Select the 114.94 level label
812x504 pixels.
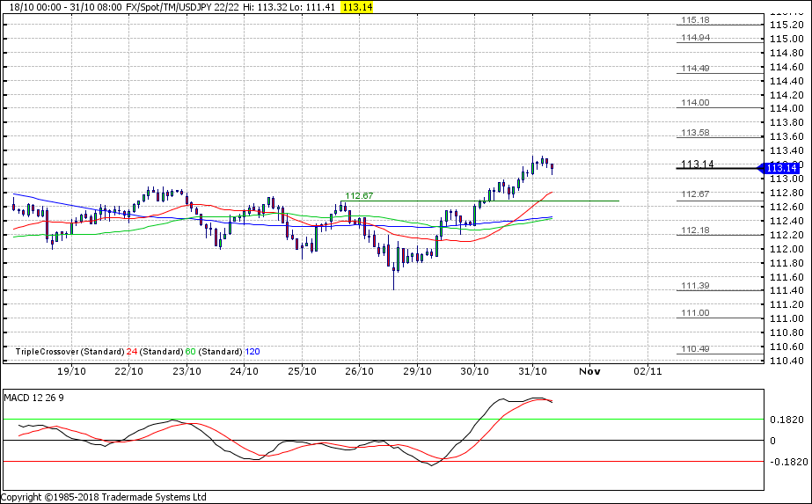(695, 38)
